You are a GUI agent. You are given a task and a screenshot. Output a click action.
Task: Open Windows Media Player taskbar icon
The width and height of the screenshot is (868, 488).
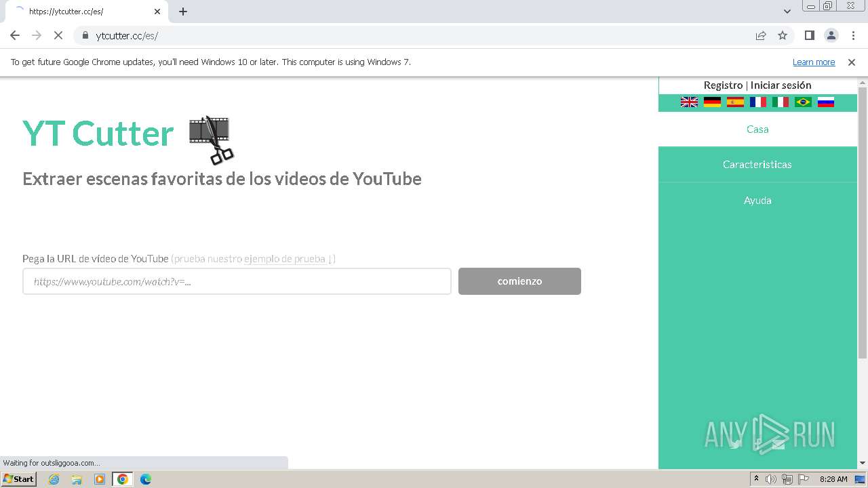[x=100, y=479]
